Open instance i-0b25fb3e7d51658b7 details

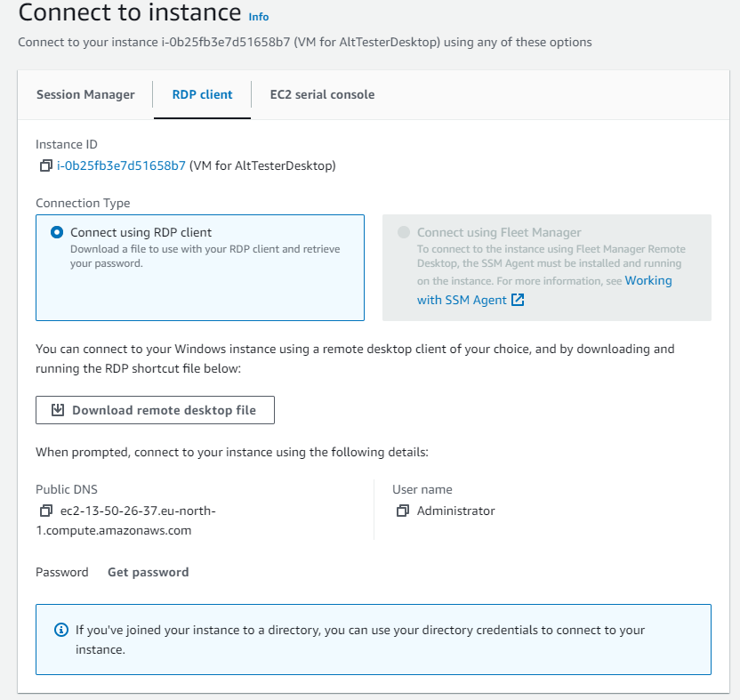point(122,165)
